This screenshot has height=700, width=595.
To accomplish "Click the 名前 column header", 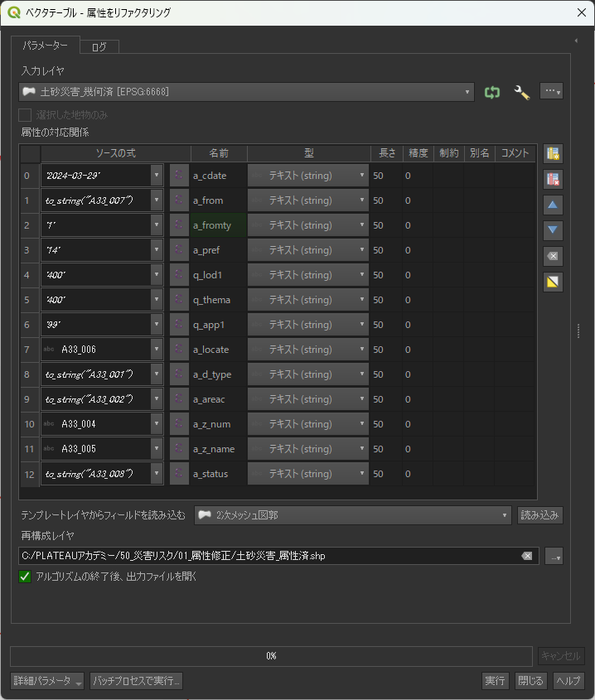I will tap(219, 153).
